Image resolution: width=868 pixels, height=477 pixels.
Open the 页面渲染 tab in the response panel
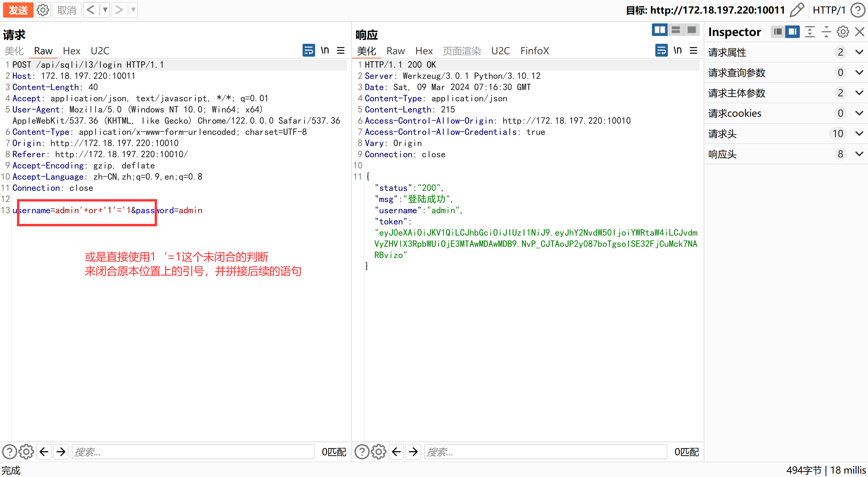click(461, 51)
